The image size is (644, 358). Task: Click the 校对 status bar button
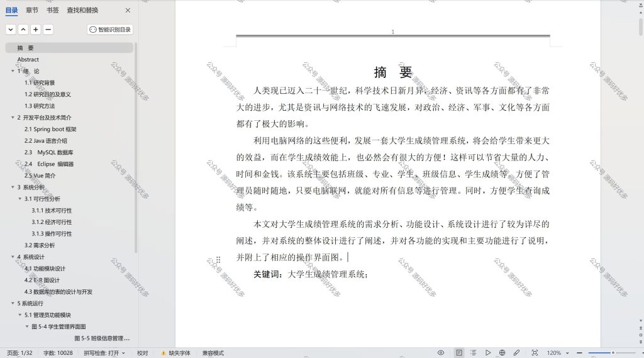(143, 353)
